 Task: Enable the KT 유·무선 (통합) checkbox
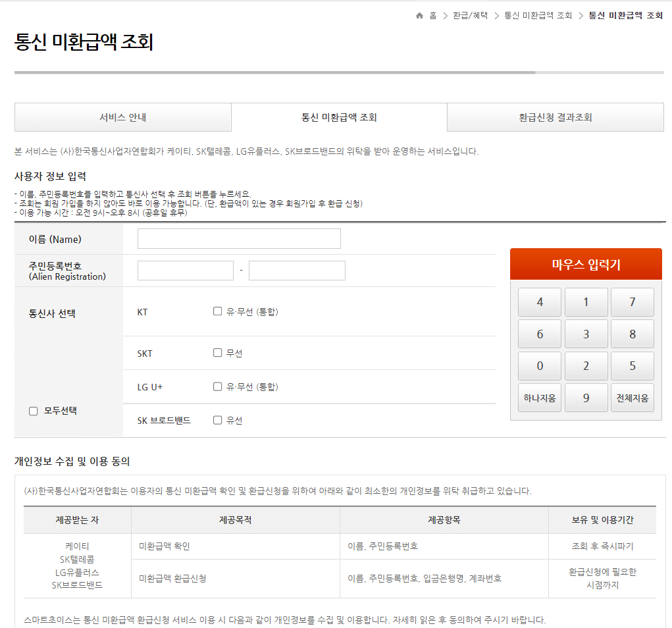217,311
